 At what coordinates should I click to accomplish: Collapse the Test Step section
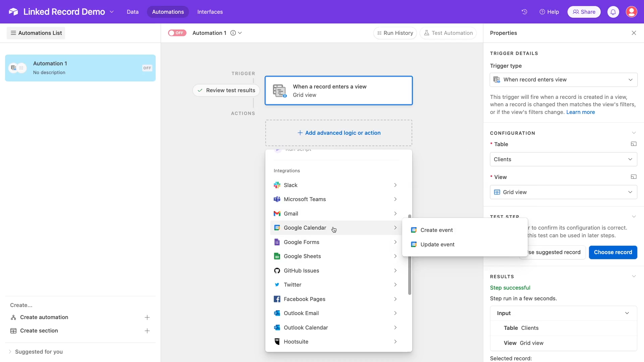634,217
